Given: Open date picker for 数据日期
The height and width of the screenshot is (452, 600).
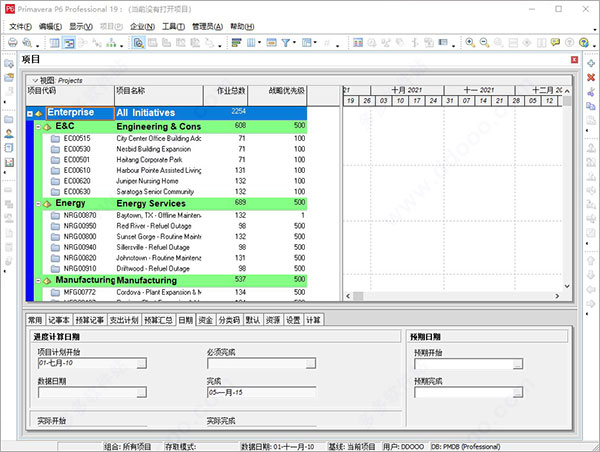Looking at the screenshot, I should [142, 392].
